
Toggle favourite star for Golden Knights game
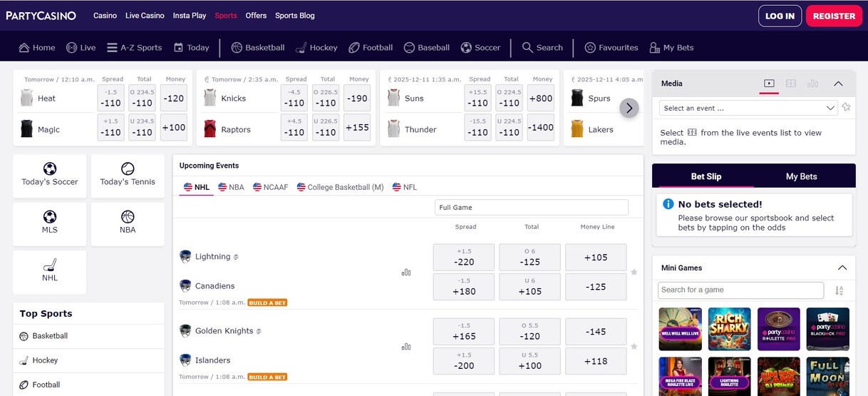(634, 346)
